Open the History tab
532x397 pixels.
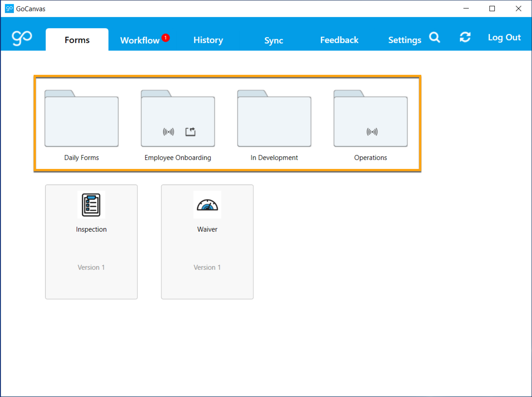coord(208,40)
